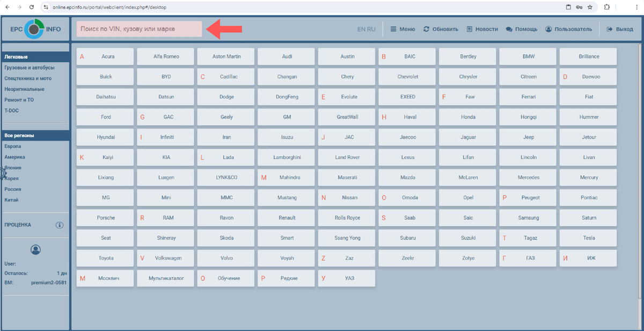This screenshot has height=331, width=644.
Task: Filter by Китай region
Action: click(11, 200)
